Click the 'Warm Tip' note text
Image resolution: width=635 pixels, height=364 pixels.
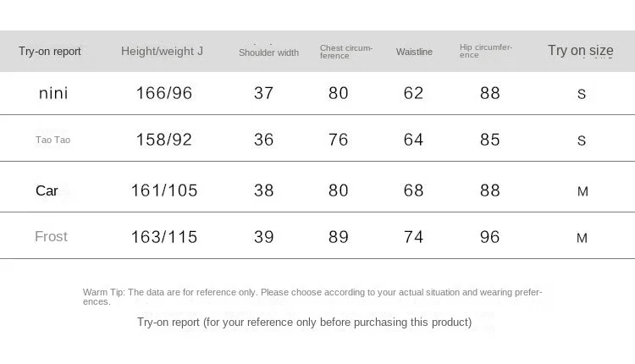tap(312, 297)
